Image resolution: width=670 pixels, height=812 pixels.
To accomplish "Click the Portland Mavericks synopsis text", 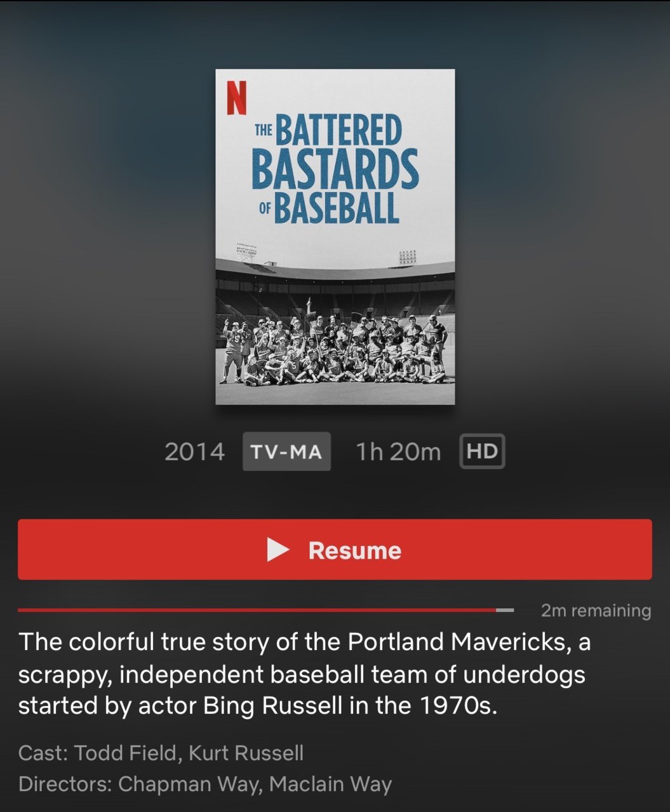I will pyautogui.click(x=304, y=674).
